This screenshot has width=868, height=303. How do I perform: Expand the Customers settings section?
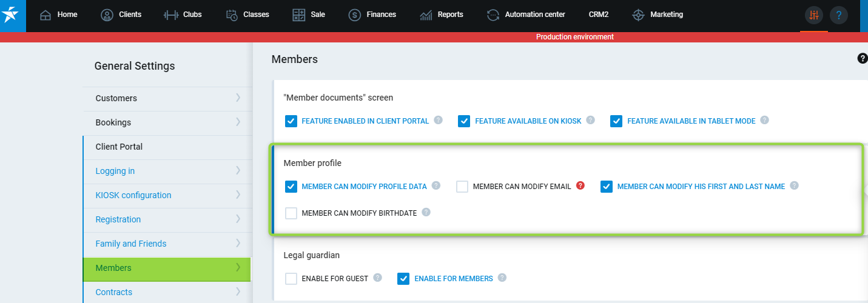[238, 98]
